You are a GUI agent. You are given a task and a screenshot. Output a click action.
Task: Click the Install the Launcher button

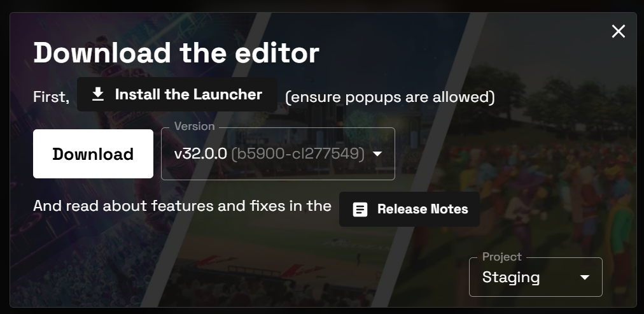point(177,94)
